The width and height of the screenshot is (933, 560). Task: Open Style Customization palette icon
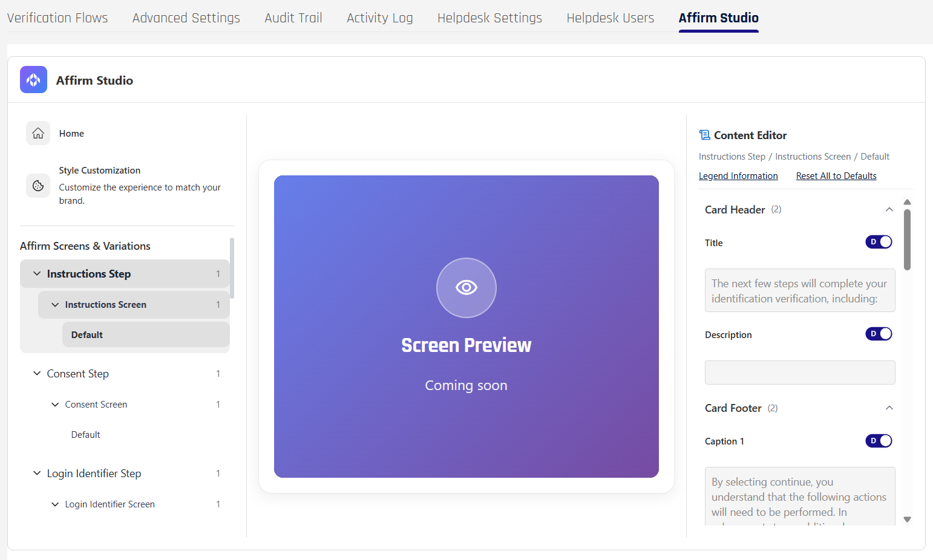pyautogui.click(x=38, y=186)
